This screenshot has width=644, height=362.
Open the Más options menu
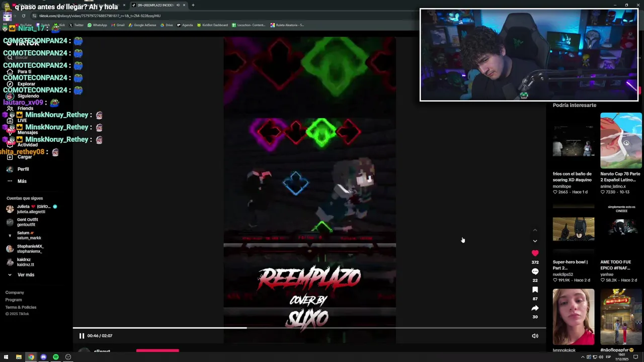[17, 181]
